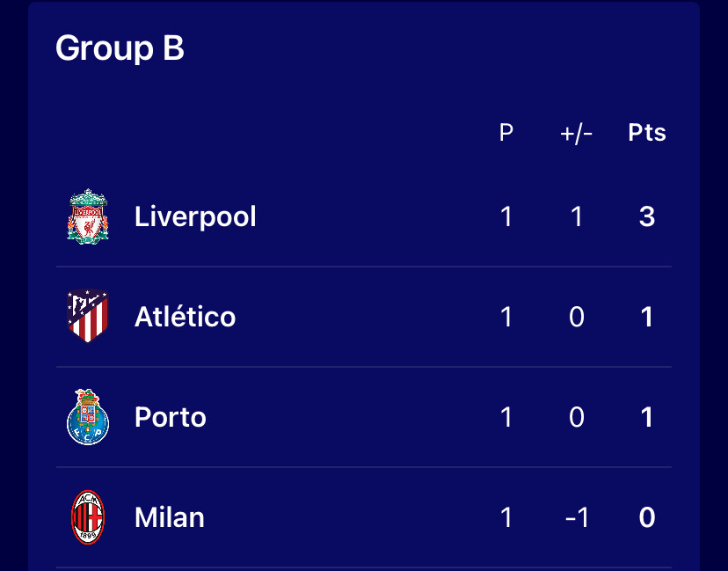
Task: Open the Liverpool team name link
Action: pos(195,216)
